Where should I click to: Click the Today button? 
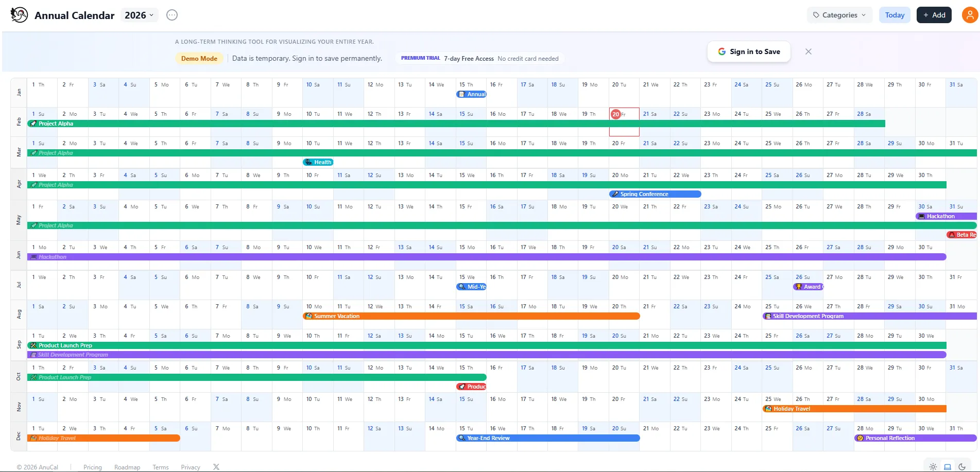(x=895, y=15)
